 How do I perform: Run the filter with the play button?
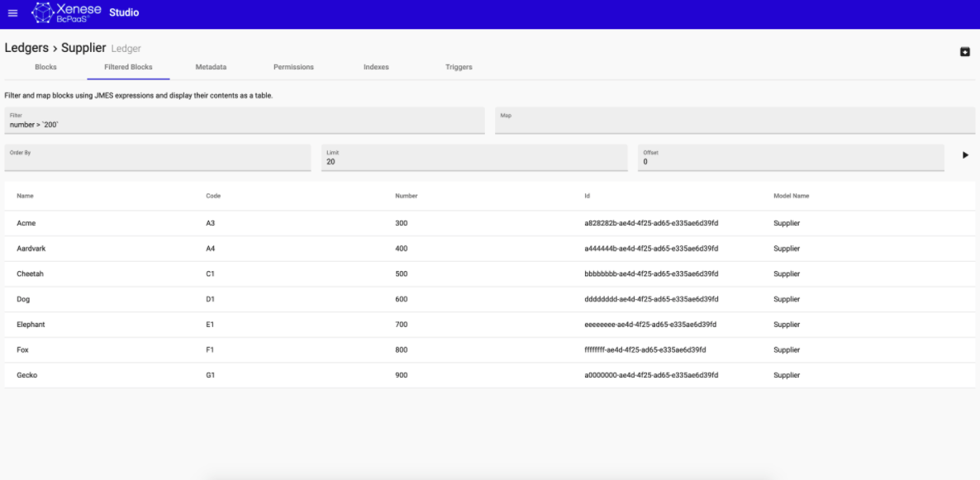(x=965, y=155)
